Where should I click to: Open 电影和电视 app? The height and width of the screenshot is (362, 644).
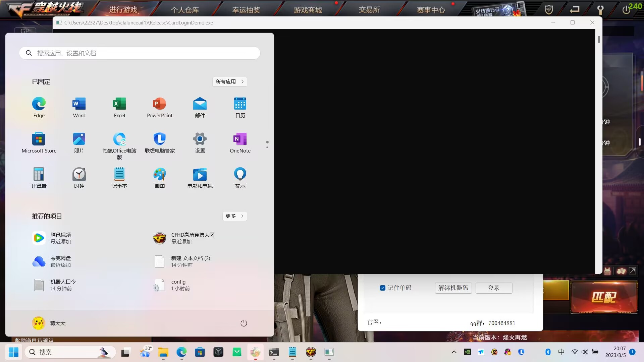click(x=200, y=178)
